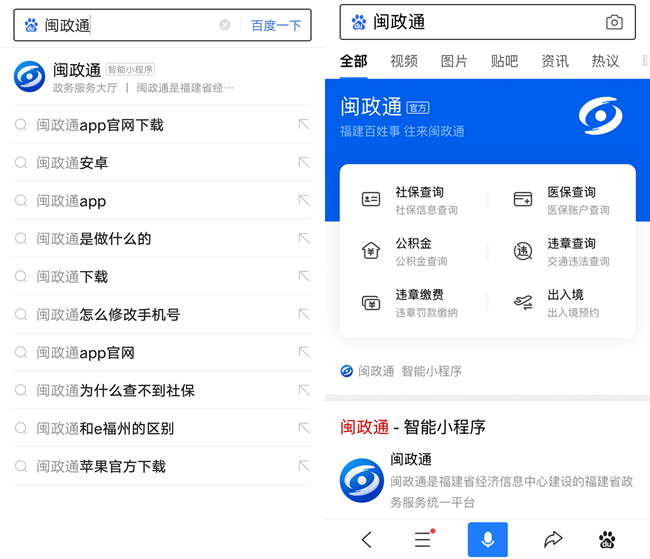Open the 闽政通 result description text
The height and width of the screenshot is (559, 650).
point(512,492)
